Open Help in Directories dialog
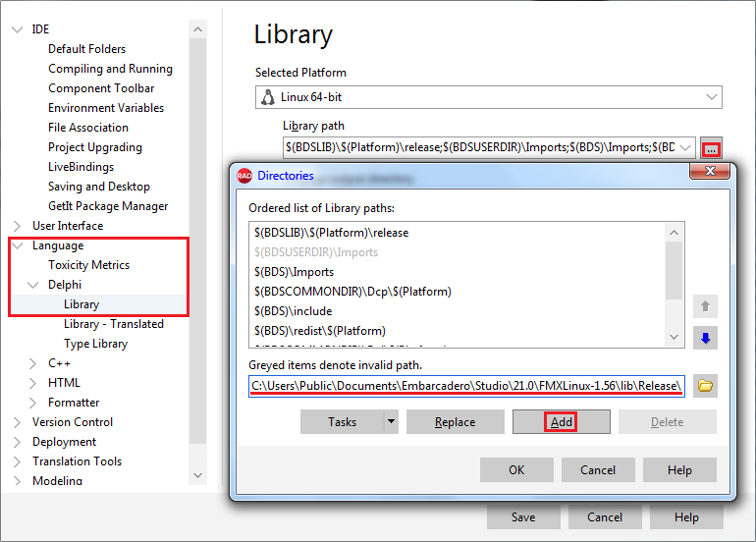This screenshot has width=756, height=542. tap(679, 470)
